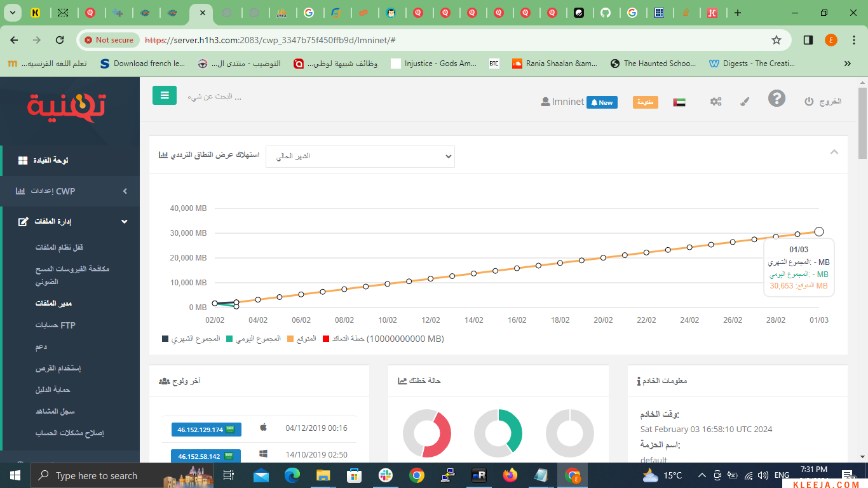Open the الشهر الحالي period dropdown
Viewport: 868px width, 488px height.
(360, 156)
